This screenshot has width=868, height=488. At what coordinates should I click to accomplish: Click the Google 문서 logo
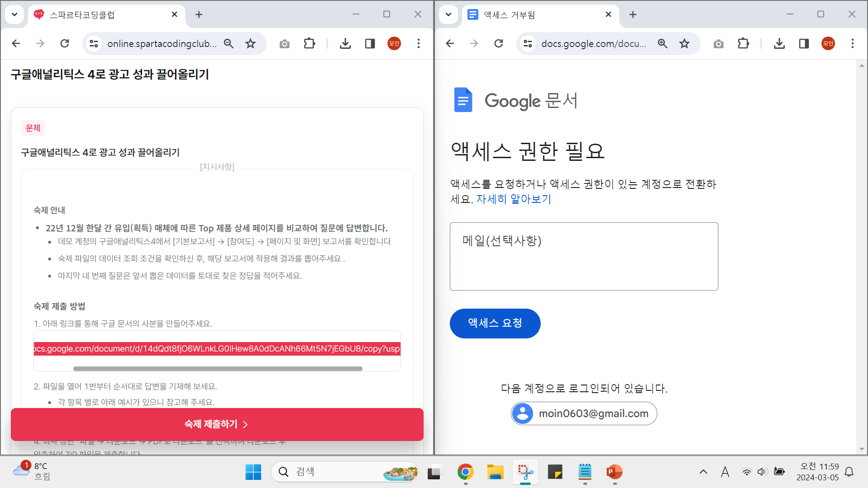pos(516,100)
